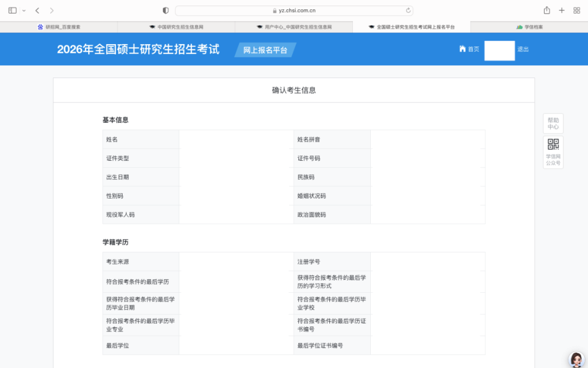Show the tab overview grid icon
The width and height of the screenshot is (588, 368).
577,10
